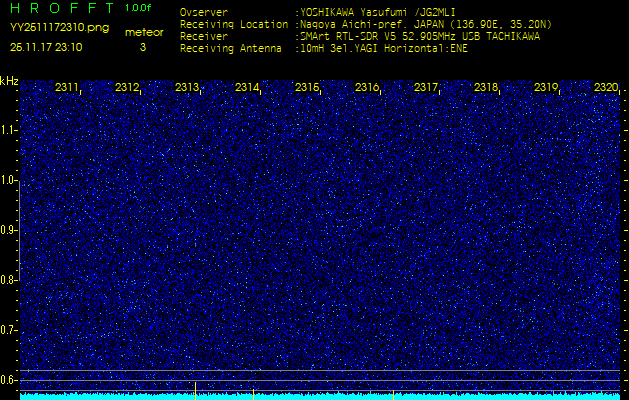Click the 2313 time tick label
Screen dimensions: 629x400
click(187, 88)
